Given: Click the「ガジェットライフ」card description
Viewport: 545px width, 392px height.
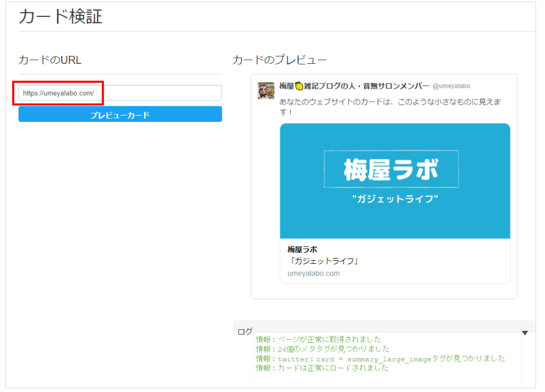Looking at the screenshot, I should (x=323, y=261).
